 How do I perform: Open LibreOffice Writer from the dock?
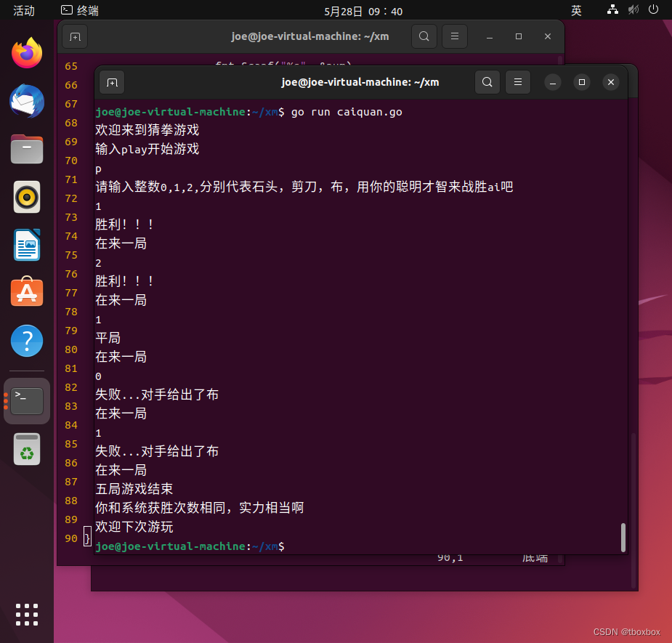click(x=27, y=245)
